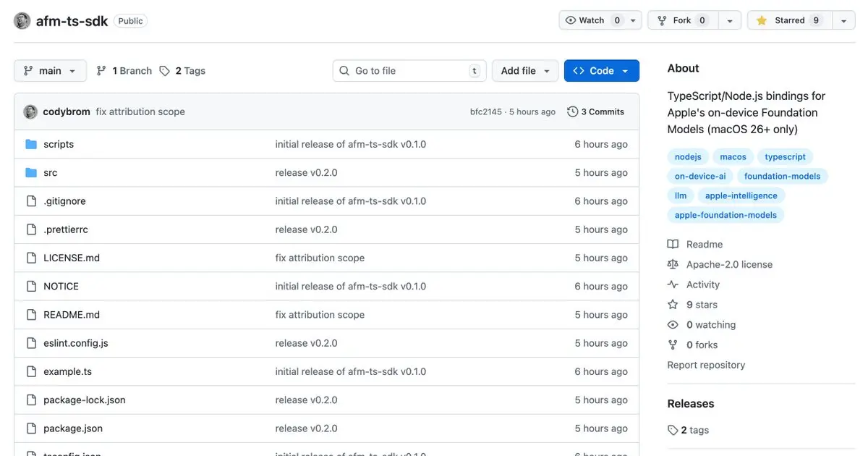
Task: Open the README.md file name
Action: pyautogui.click(x=72, y=315)
